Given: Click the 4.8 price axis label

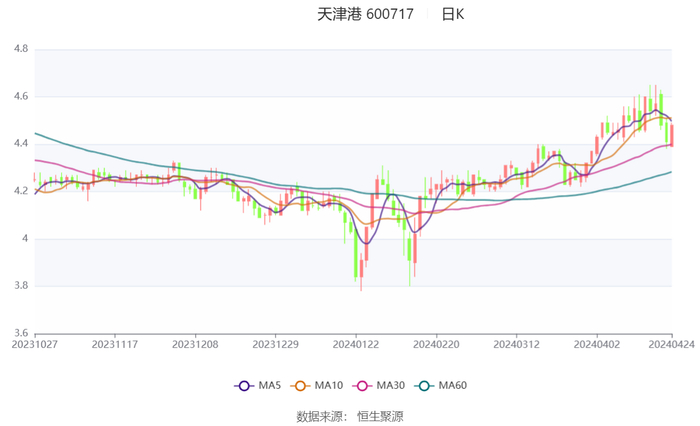Looking at the screenshot, I should click(20, 49).
